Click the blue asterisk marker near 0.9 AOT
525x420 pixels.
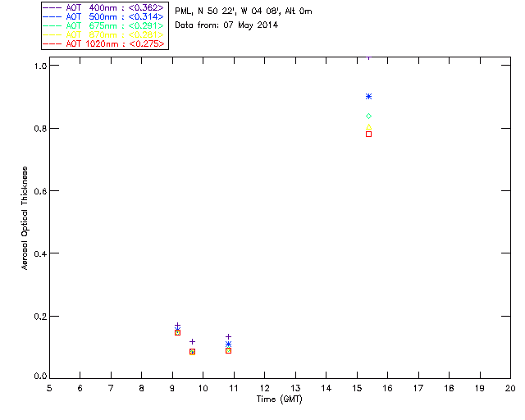click(x=368, y=97)
